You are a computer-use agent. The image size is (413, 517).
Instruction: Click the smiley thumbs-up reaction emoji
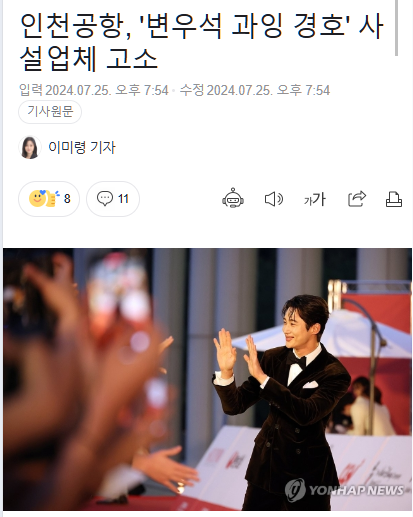tap(44, 198)
